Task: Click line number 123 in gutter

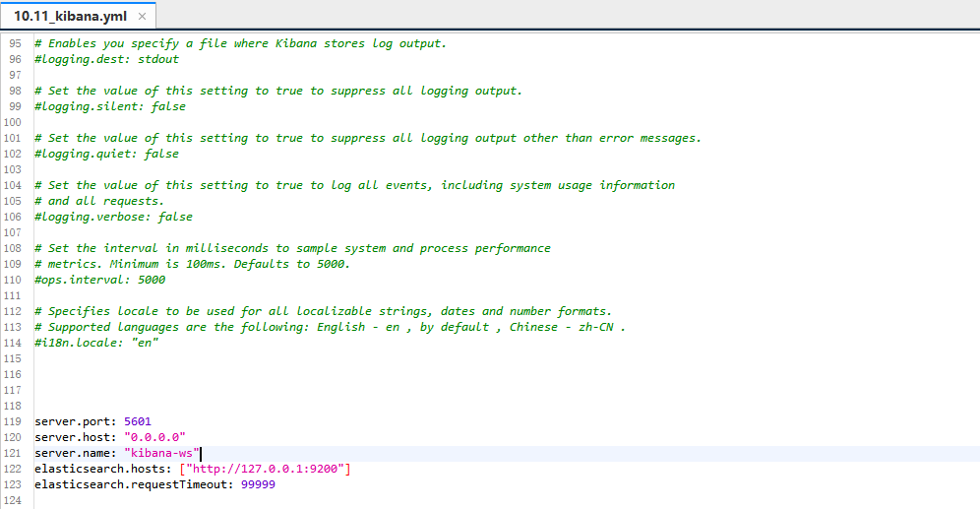Action: click(x=13, y=484)
